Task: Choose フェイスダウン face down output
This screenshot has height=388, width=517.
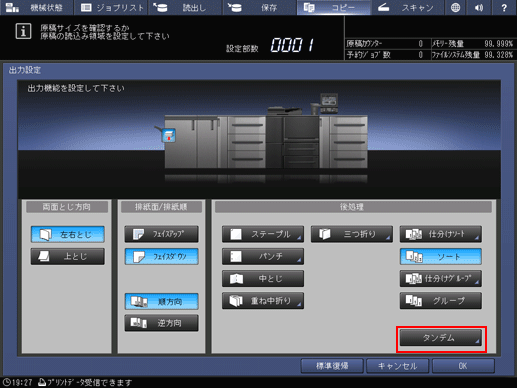Action: [161, 256]
